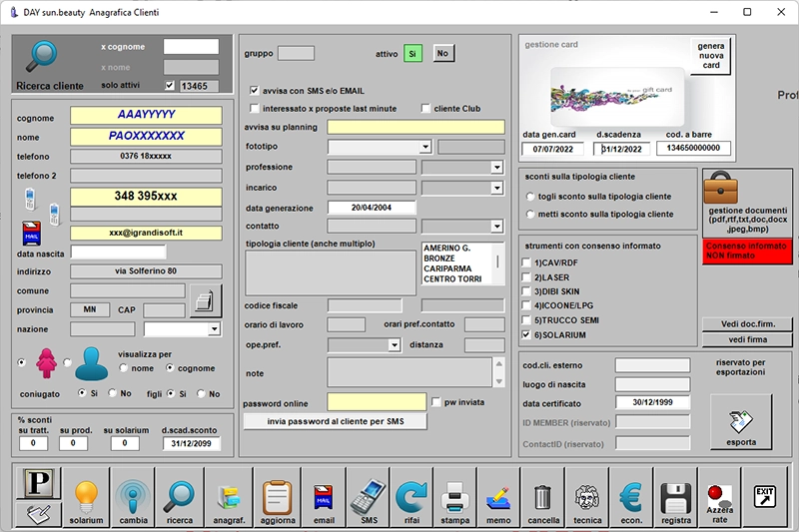
Task: Click the d.scadenza date field
Action: [621, 149]
